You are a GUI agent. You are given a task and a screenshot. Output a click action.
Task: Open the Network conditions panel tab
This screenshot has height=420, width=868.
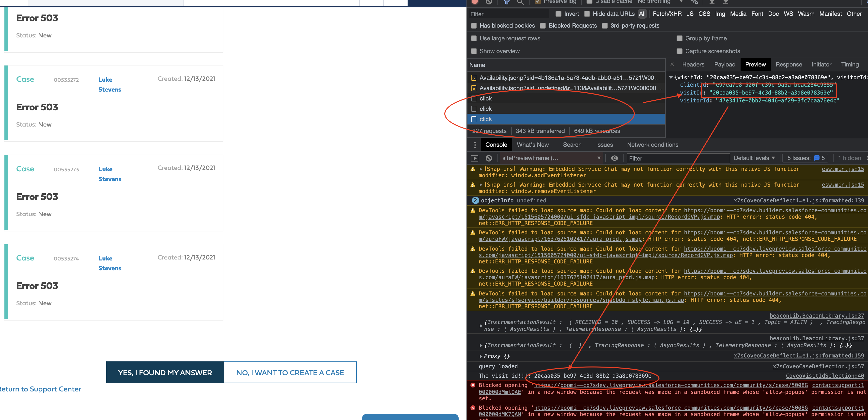click(653, 145)
